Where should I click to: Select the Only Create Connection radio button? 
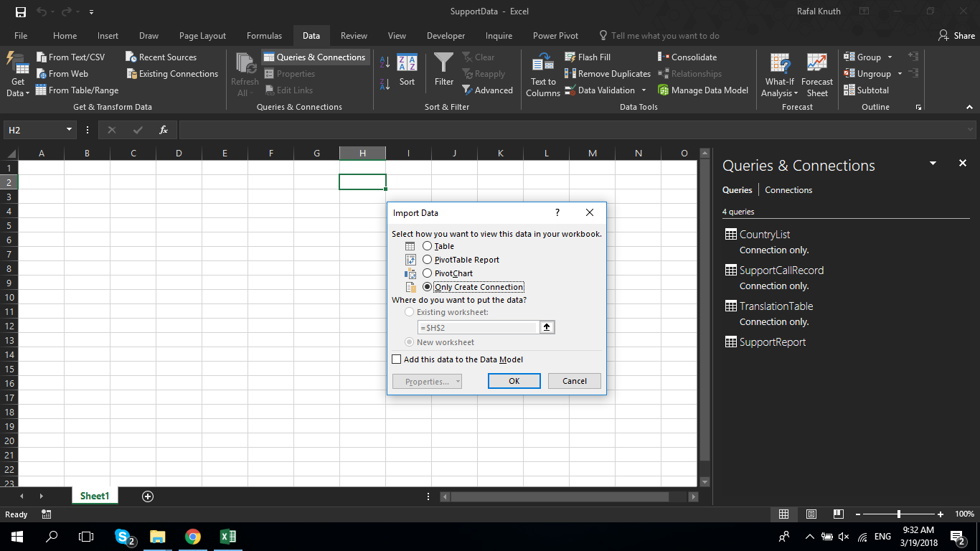click(x=428, y=286)
